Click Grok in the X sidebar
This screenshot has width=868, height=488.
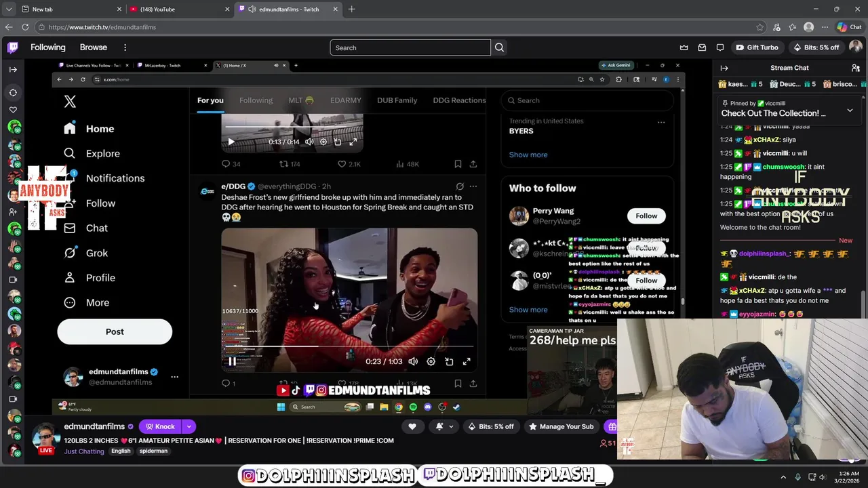(x=86, y=253)
